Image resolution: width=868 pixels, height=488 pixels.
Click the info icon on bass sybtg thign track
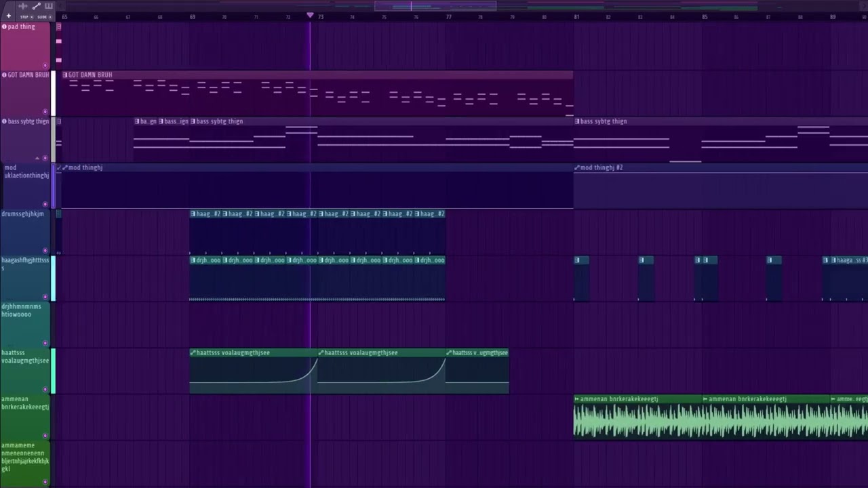pyautogui.click(x=4, y=121)
